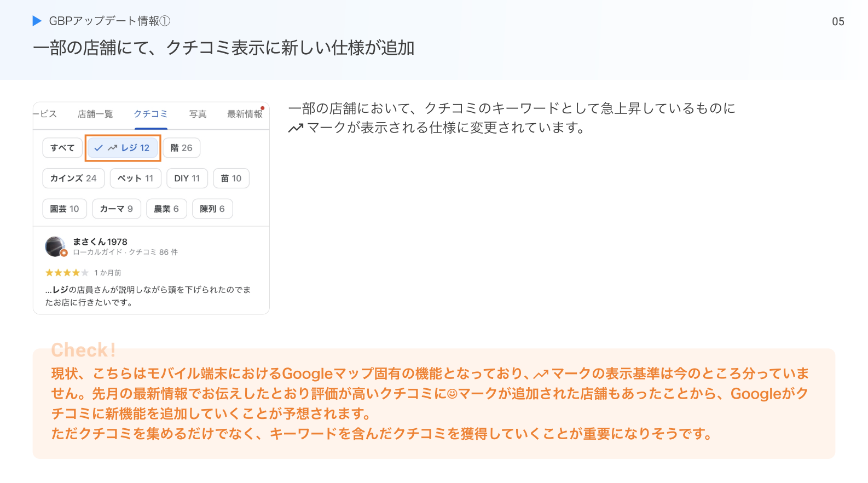Click the checkmark icon in the レジ chip
The height and width of the screenshot is (483, 868).
coord(99,148)
